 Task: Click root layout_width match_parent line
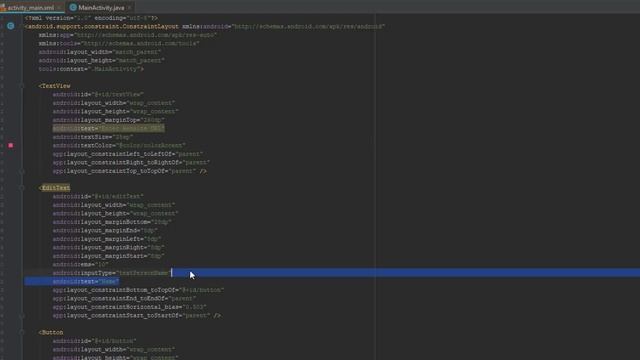pyautogui.click(x=100, y=52)
